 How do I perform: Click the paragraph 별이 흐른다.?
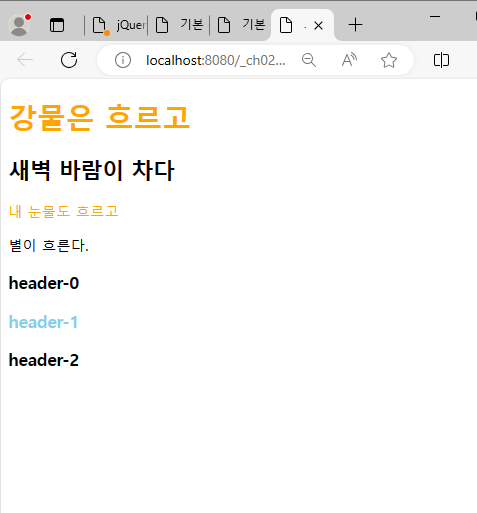tap(49, 246)
